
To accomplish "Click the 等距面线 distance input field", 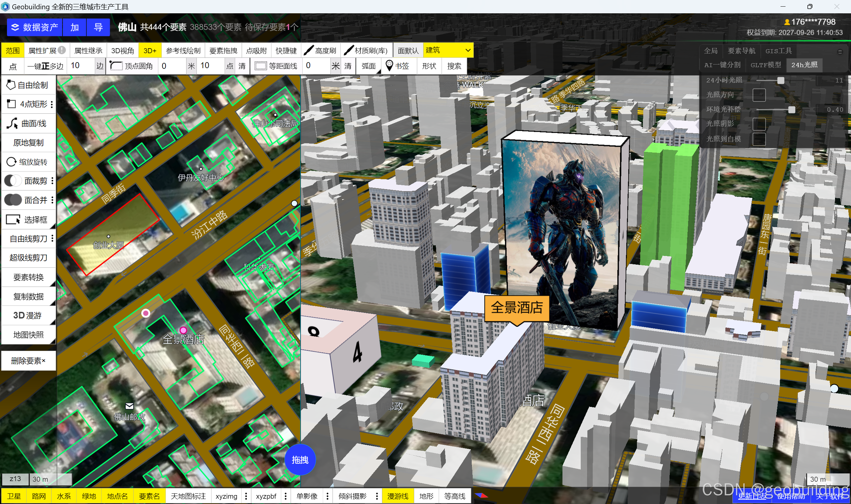I will 317,66.
